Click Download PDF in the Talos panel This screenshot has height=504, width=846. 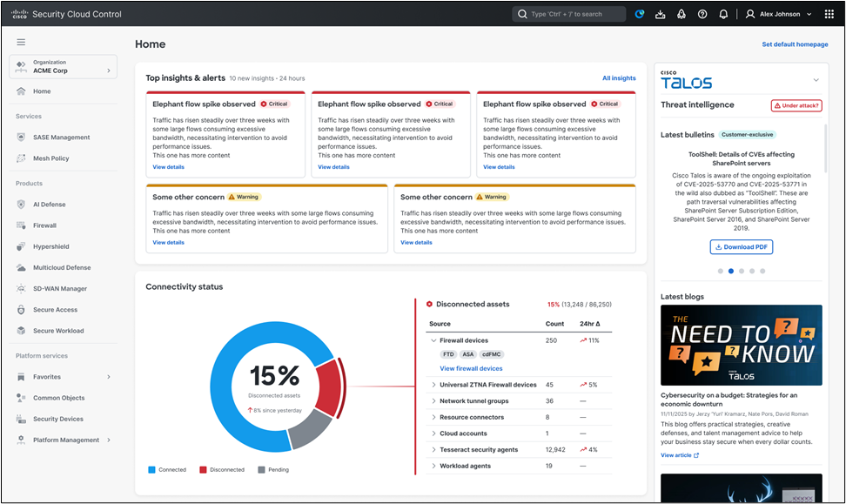(741, 247)
